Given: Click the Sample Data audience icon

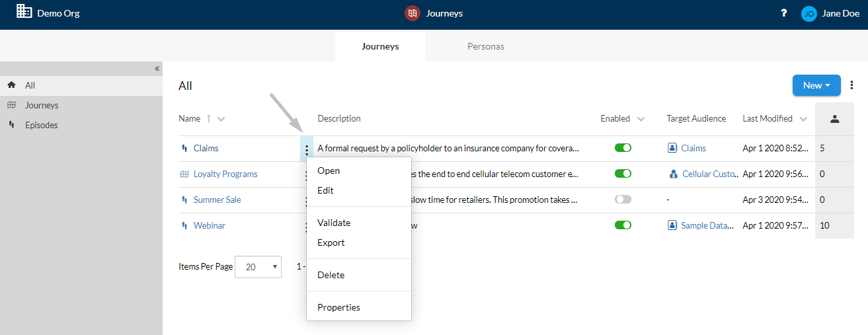Looking at the screenshot, I should [x=672, y=226].
